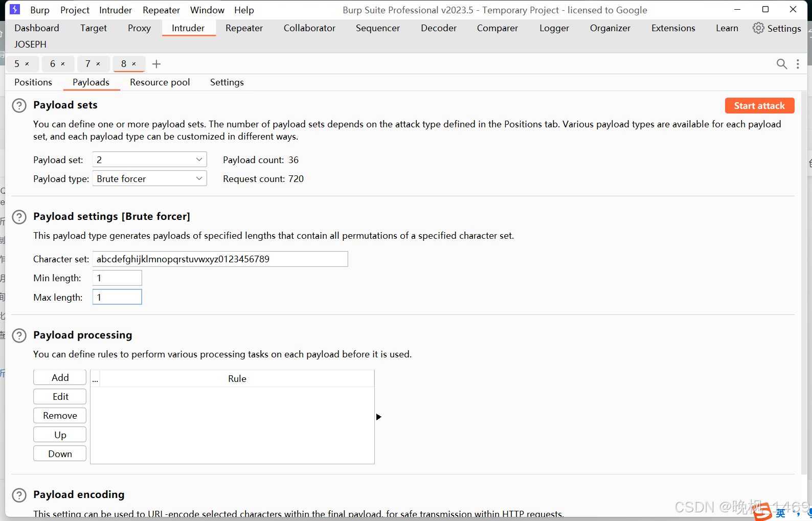812x521 pixels.
Task: Switch to the Decoder tab
Action: 439,28
